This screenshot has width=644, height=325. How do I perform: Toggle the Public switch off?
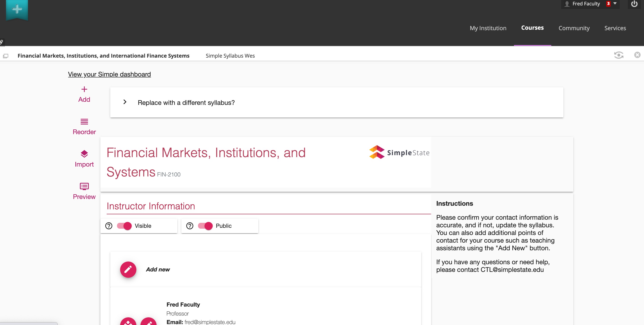[x=205, y=226]
